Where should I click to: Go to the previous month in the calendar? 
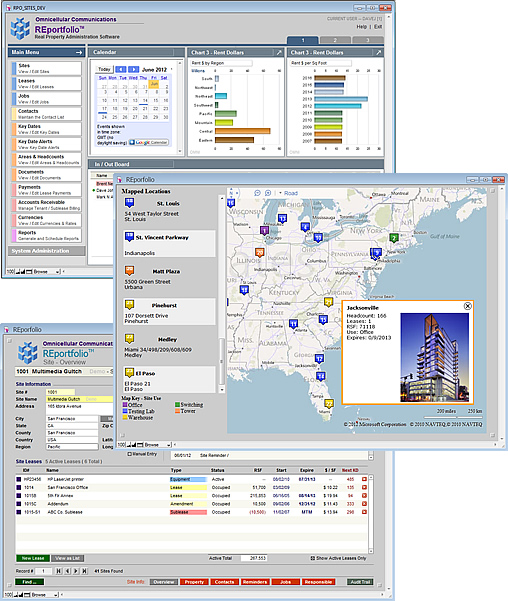pos(121,69)
